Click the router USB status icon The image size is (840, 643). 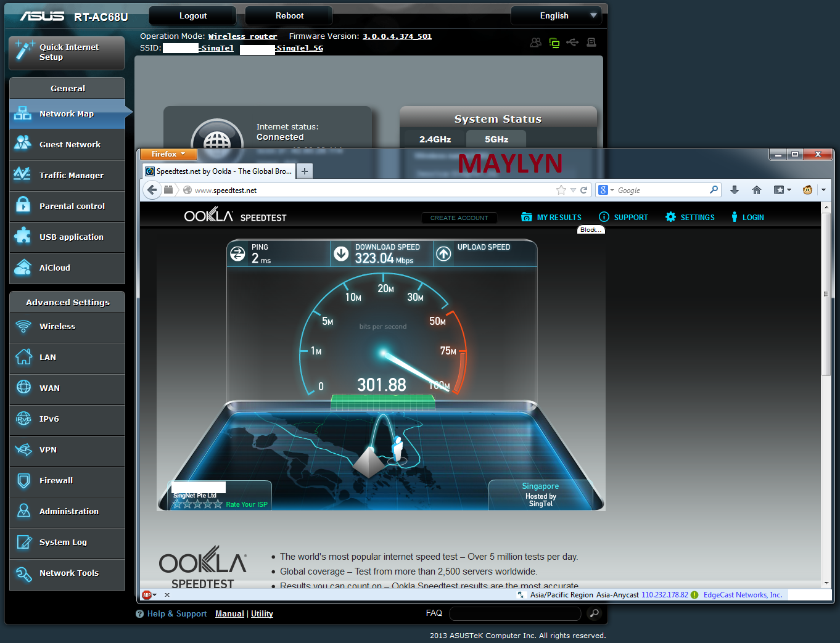point(572,43)
